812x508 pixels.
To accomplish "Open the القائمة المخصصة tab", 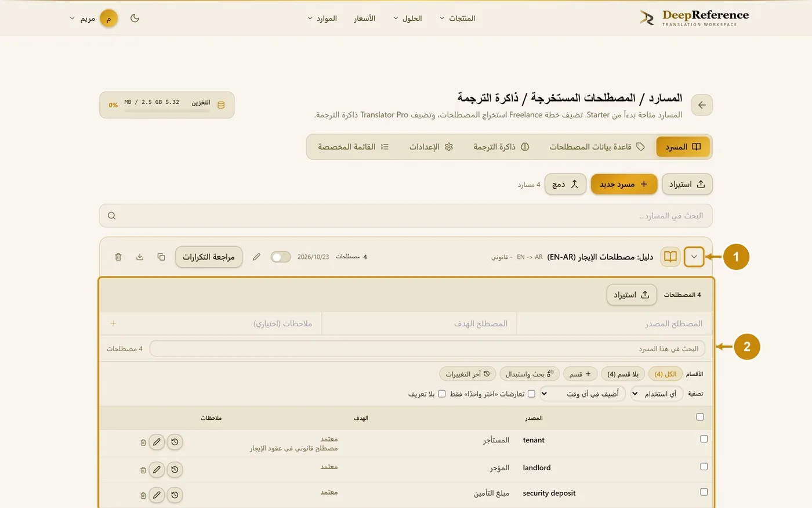I will pos(353,147).
